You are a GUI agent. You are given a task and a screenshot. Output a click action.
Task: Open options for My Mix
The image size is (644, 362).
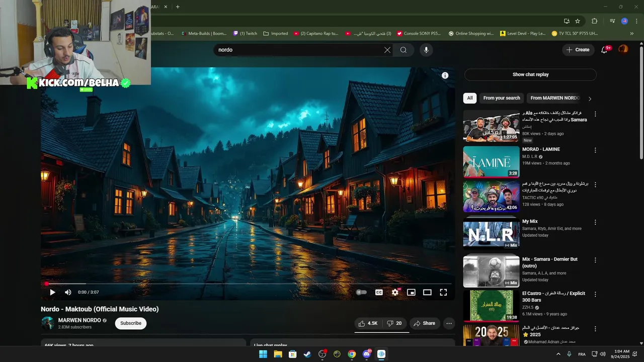[595, 222]
